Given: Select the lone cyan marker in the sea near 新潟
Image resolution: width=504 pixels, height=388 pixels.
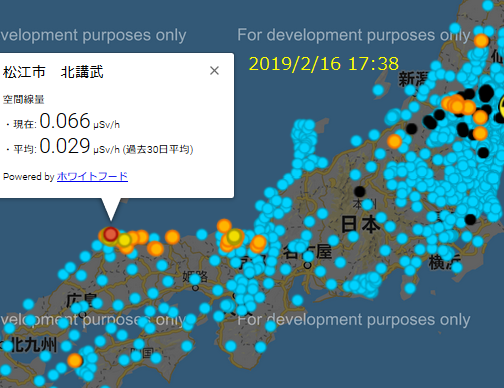Looking at the screenshot, I should [378, 90].
